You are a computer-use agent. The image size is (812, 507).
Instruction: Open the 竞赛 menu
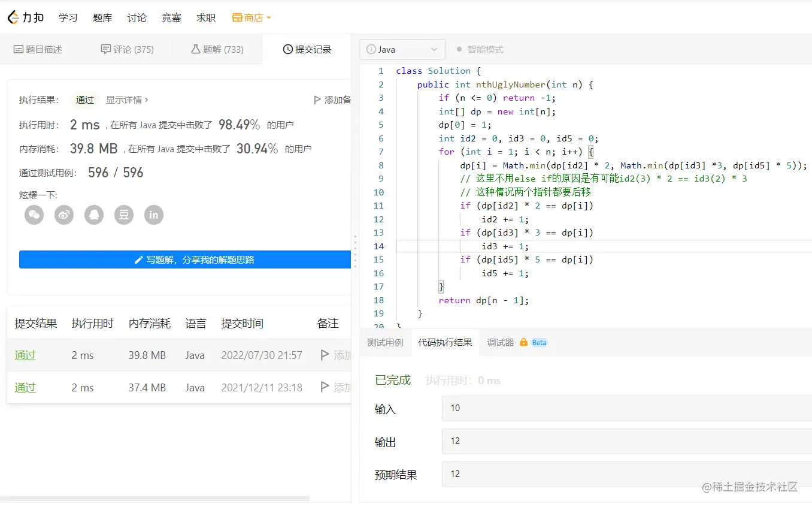[x=171, y=18]
